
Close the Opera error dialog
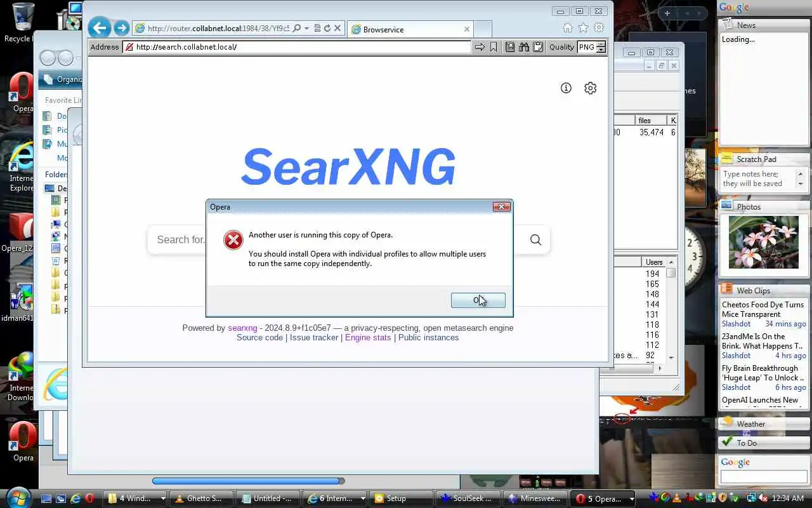[x=501, y=207]
